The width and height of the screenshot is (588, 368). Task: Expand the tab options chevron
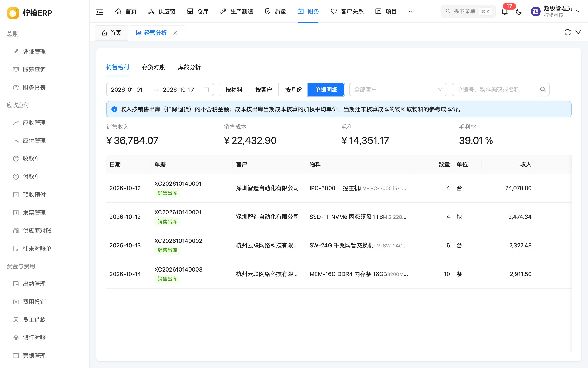(578, 32)
